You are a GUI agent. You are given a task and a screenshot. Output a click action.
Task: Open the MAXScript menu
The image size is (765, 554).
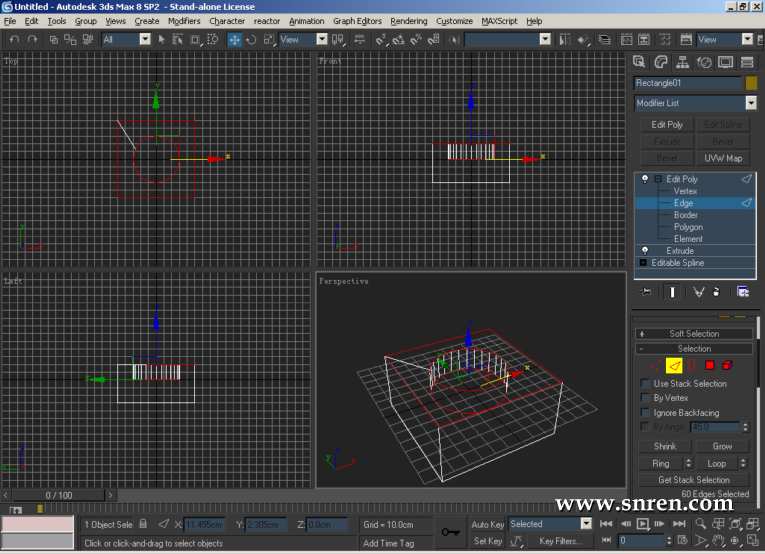pyautogui.click(x=499, y=21)
